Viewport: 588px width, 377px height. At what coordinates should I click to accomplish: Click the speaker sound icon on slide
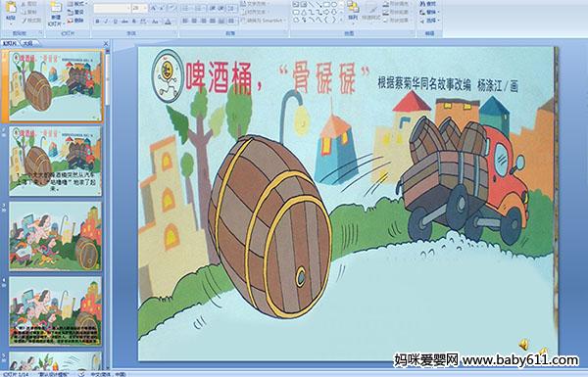tap(524, 345)
